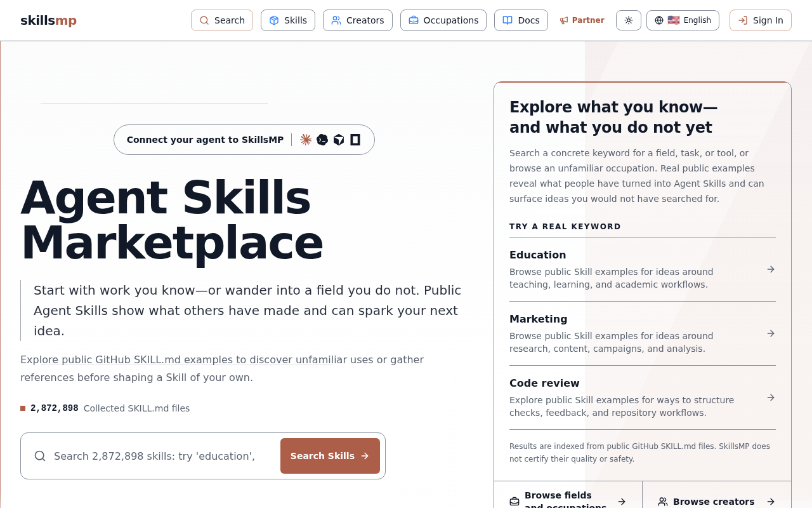Click the Collected SKILL.md files label
The image size is (812, 508).
(x=136, y=408)
